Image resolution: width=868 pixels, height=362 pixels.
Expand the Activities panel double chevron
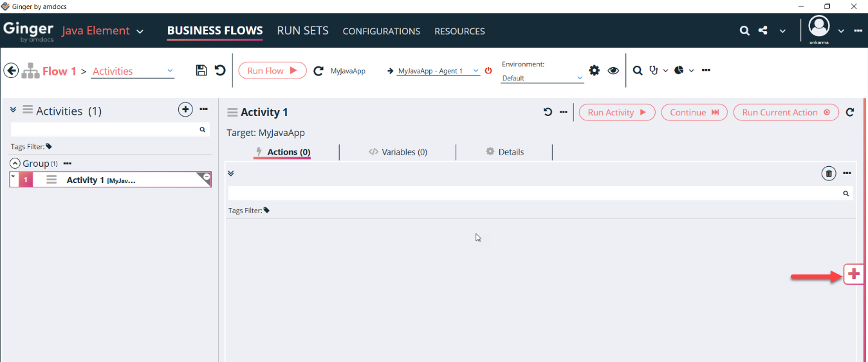[x=13, y=110]
